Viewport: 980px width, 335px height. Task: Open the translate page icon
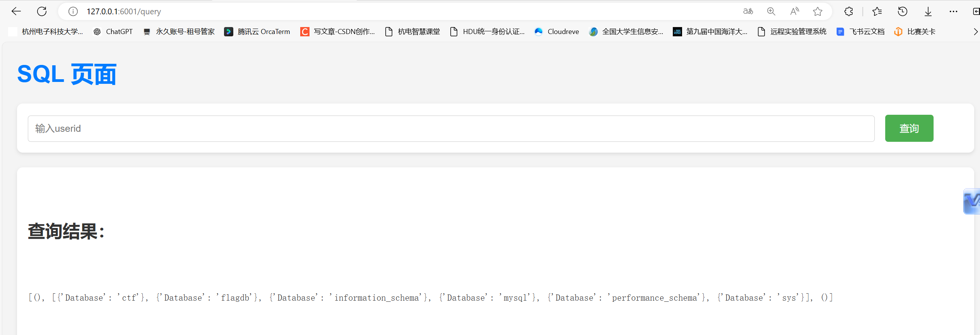[x=748, y=12]
